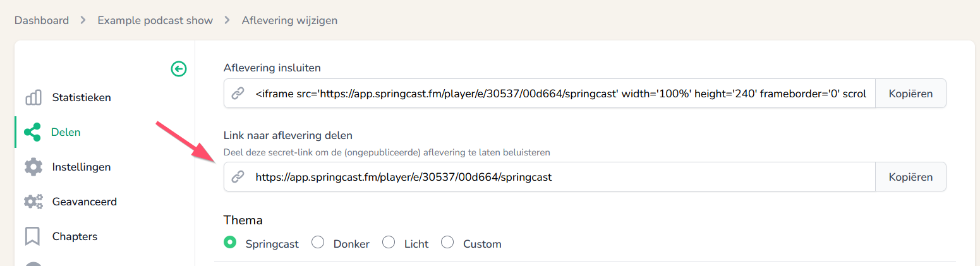Click the green Delen share icon
The image size is (980, 266).
[x=32, y=133]
